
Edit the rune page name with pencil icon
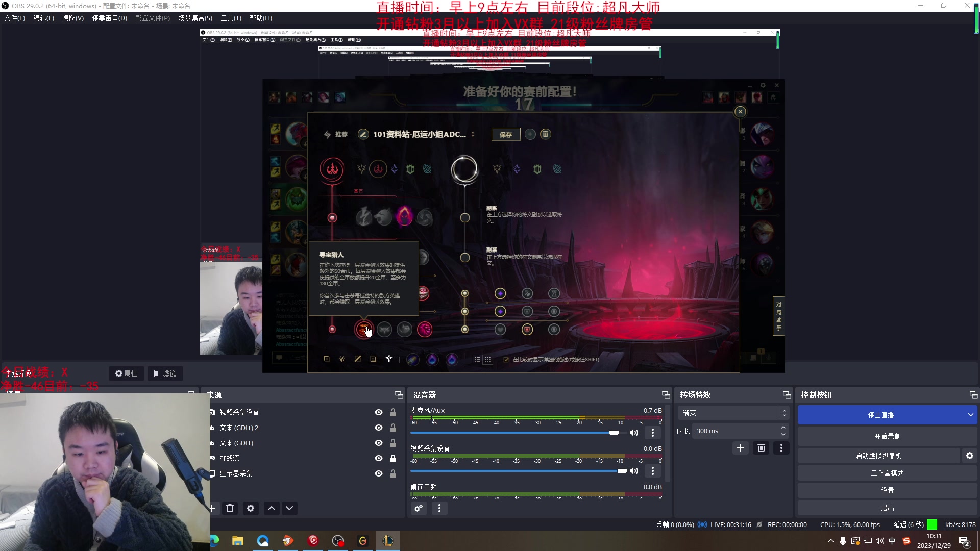(x=363, y=134)
